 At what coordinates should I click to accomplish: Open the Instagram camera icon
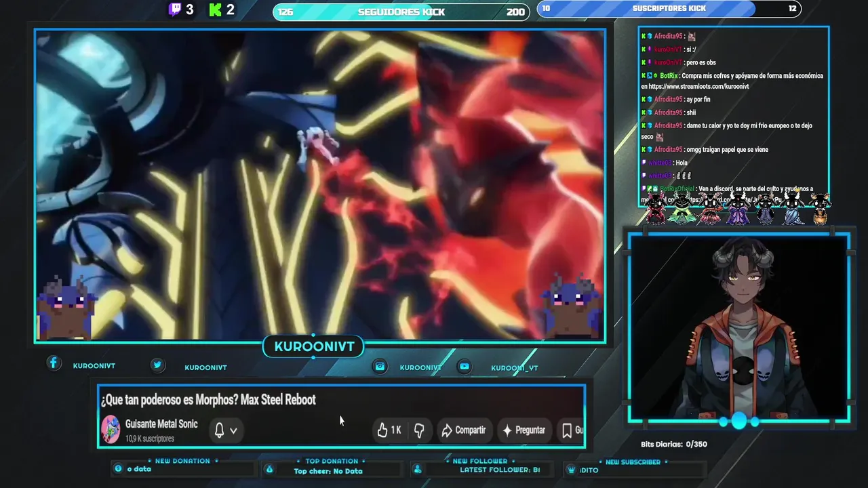(380, 366)
